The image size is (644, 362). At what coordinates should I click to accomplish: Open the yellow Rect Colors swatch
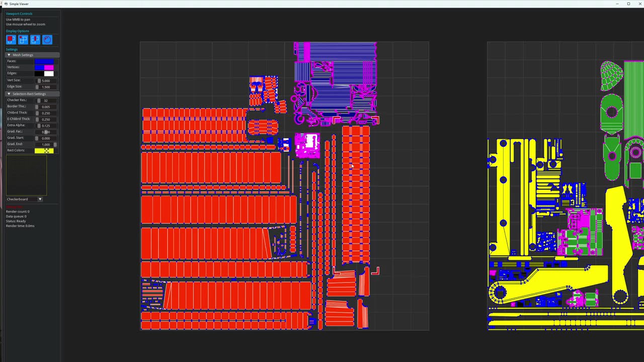pyautogui.click(x=39, y=150)
